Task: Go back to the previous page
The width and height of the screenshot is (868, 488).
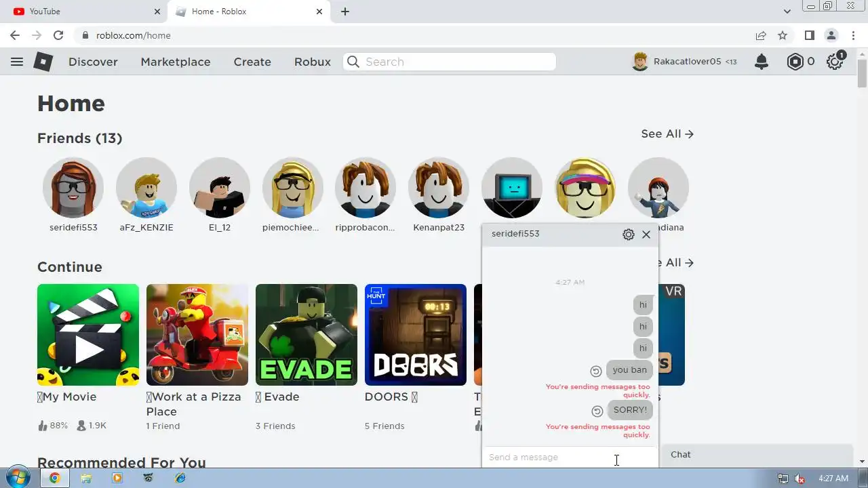Action: pos(15,35)
